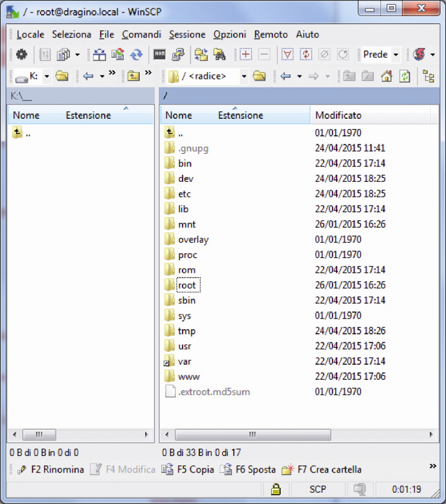Image resolution: width=446 pixels, height=504 pixels.
Task: Toggle the remote directory tree icon
Action: pyautogui.click(x=429, y=76)
